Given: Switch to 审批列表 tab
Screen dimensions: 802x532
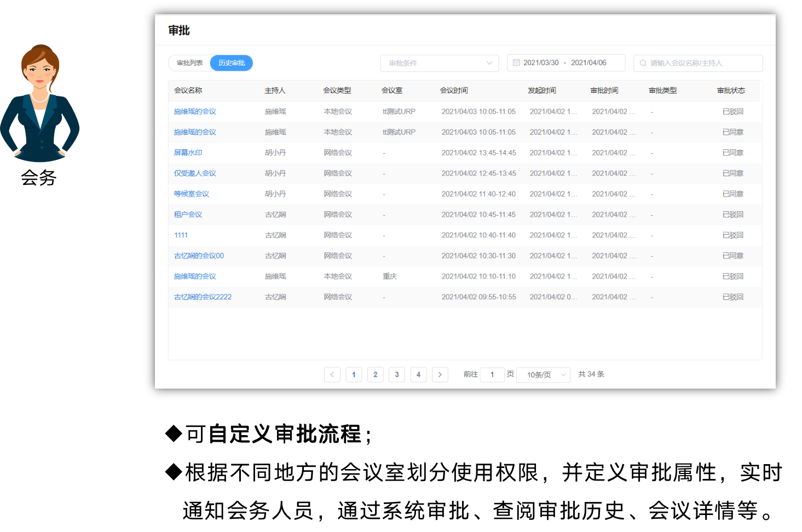Looking at the screenshot, I should click(x=190, y=63).
